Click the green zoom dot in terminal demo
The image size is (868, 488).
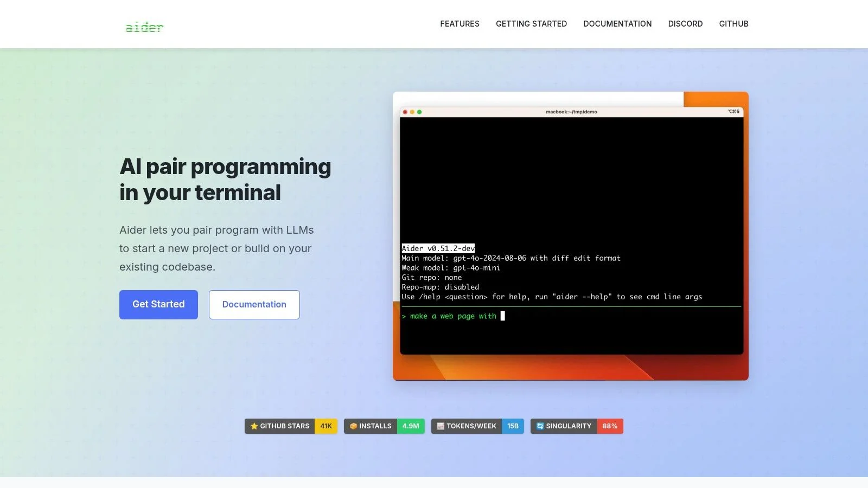[419, 112]
